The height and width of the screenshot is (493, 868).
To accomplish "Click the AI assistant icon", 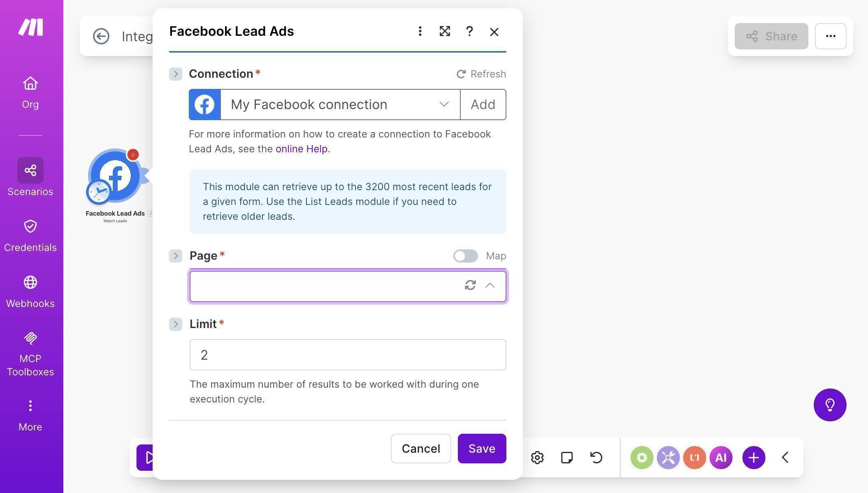I will tap(721, 457).
